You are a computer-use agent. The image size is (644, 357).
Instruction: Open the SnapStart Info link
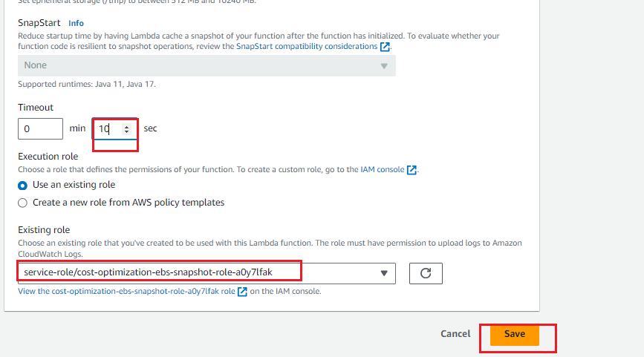coord(76,24)
